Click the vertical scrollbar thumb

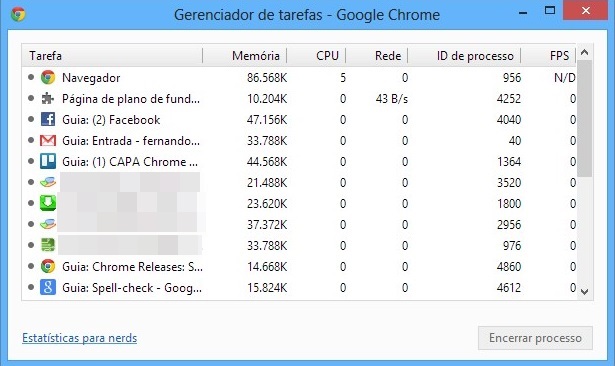point(584,118)
